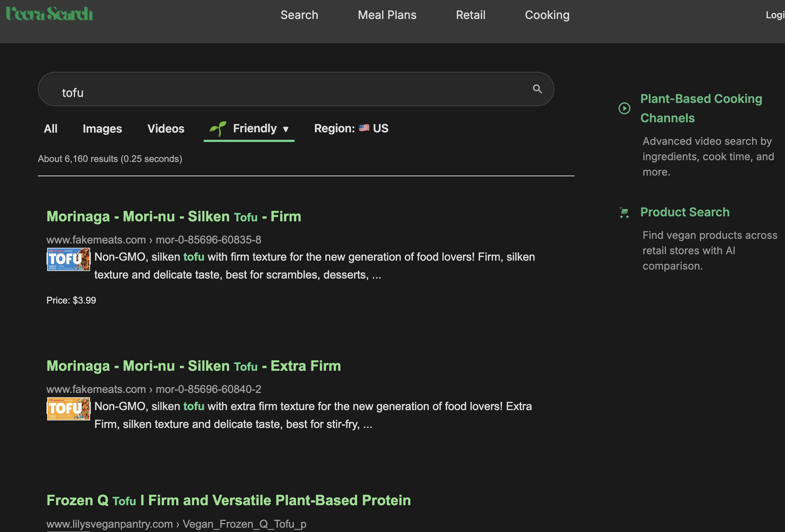Image resolution: width=785 pixels, height=532 pixels.
Task: Select the Friendly filter tab
Action: click(x=249, y=129)
